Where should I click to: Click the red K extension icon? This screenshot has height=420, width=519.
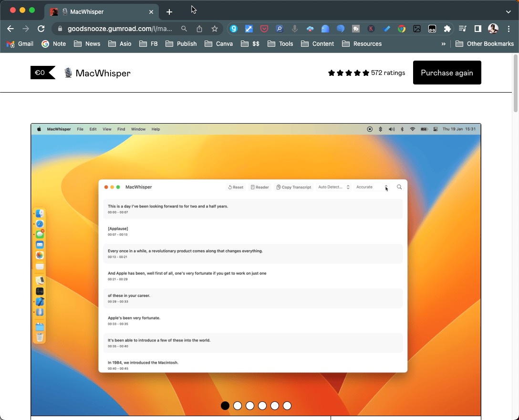371,29
